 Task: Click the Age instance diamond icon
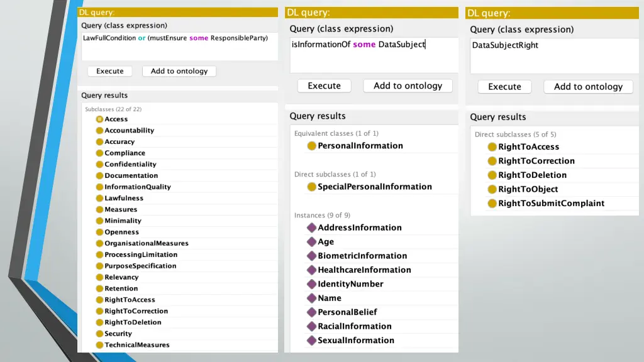pyautogui.click(x=311, y=242)
